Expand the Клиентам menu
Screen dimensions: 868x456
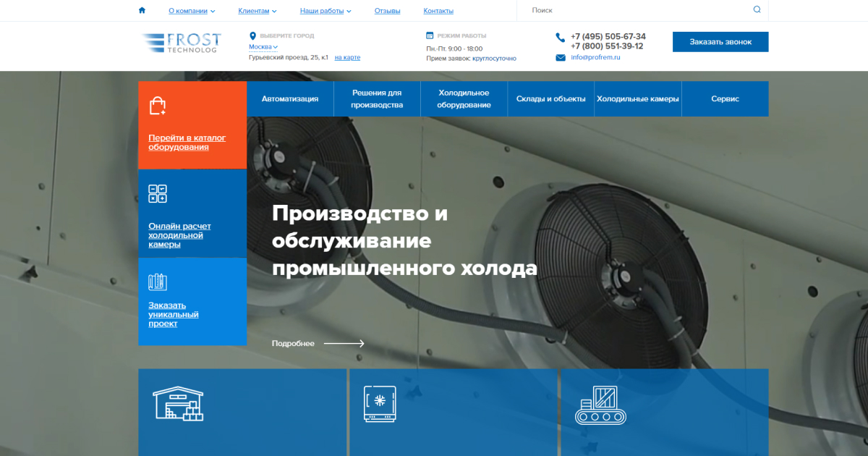pyautogui.click(x=258, y=11)
